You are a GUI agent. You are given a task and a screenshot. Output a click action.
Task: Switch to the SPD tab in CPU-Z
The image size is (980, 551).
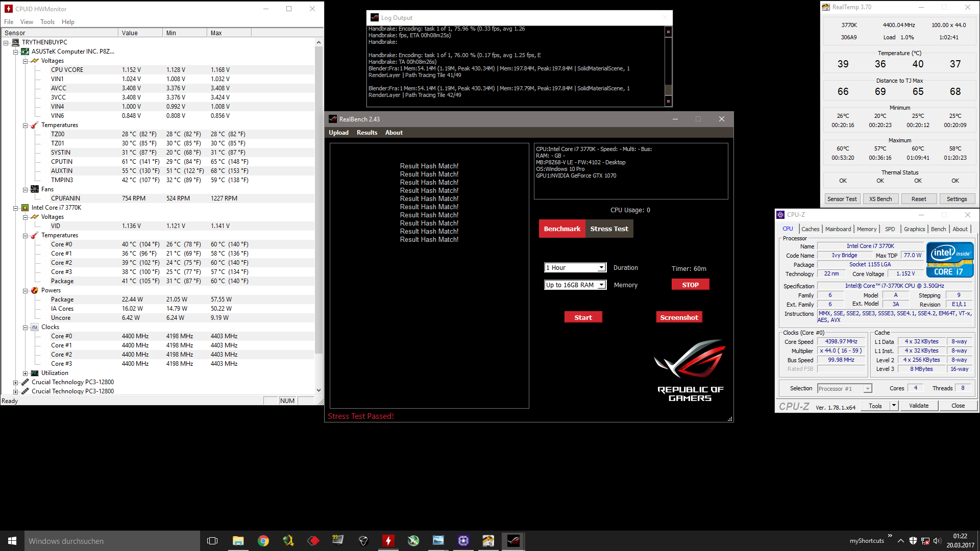[890, 229]
